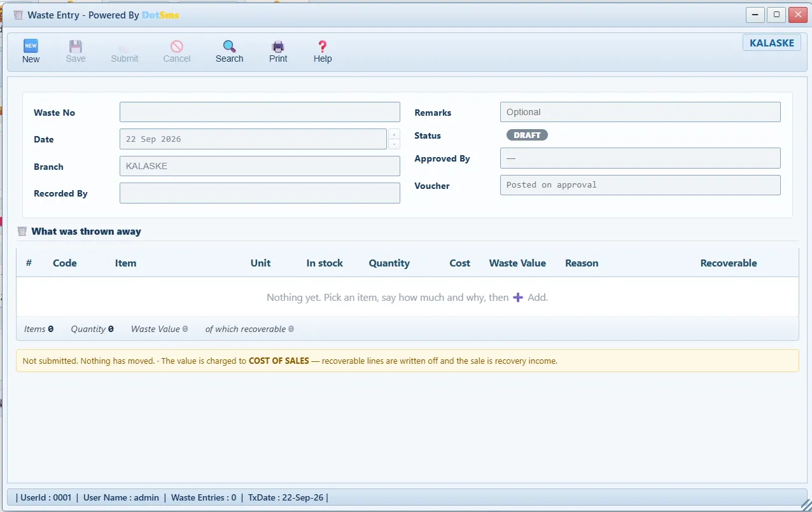Click the Save floppy disk icon
Screen dimensions: 812x512
pos(76,46)
